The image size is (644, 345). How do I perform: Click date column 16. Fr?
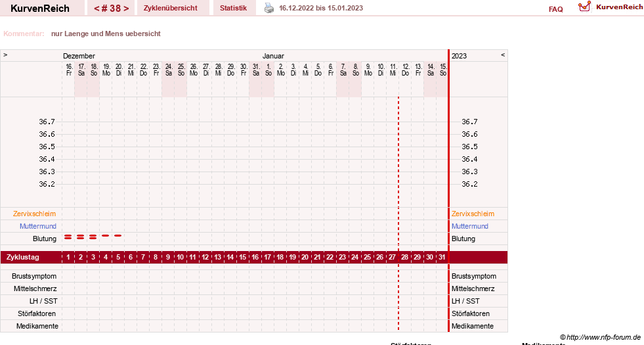[69, 70]
